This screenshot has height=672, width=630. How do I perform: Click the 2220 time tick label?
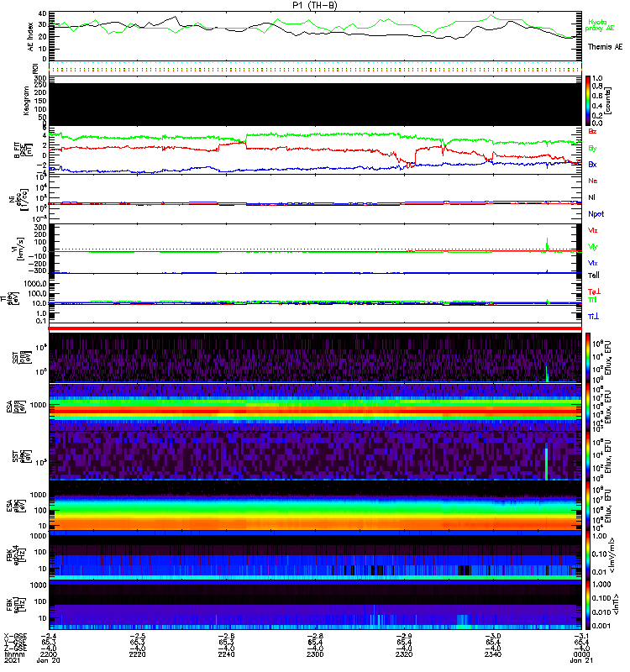click(138, 654)
